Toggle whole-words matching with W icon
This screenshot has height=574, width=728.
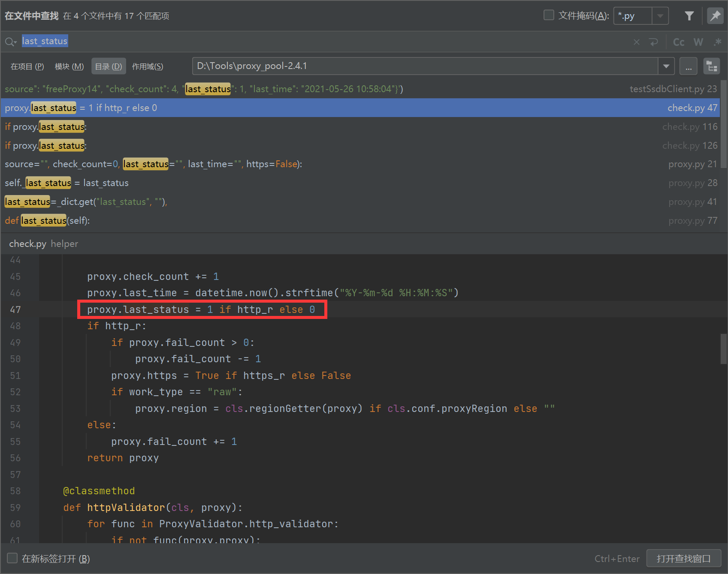(698, 42)
